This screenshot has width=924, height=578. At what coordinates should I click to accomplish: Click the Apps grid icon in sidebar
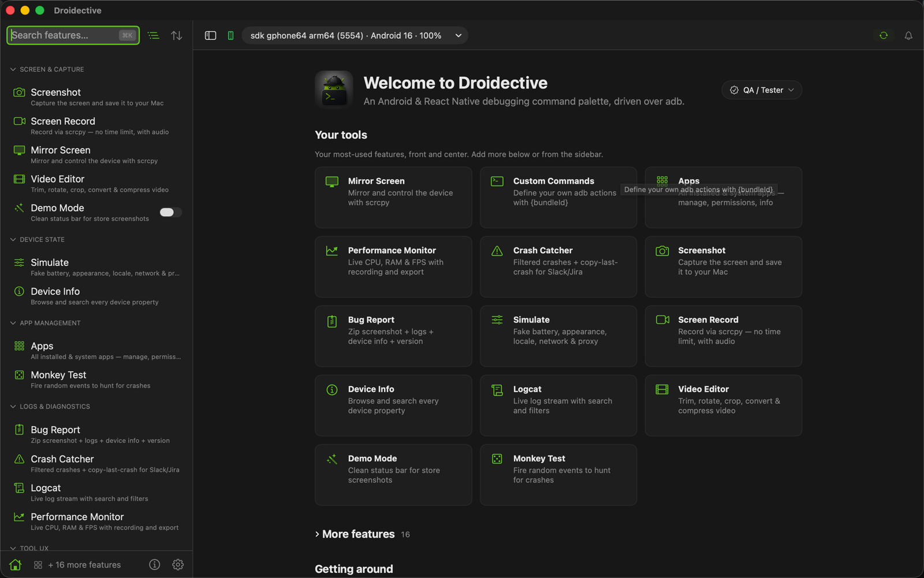click(x=19, y=346)
